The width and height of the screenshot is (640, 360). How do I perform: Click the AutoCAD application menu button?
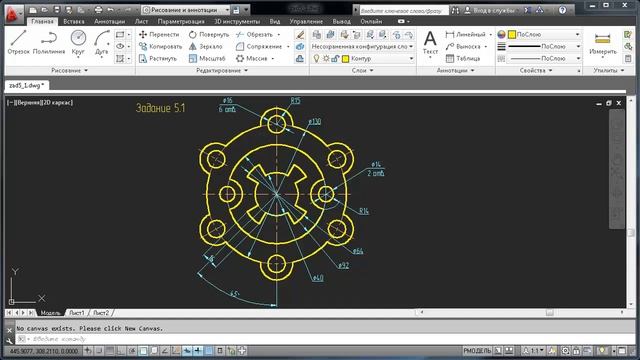13,13
